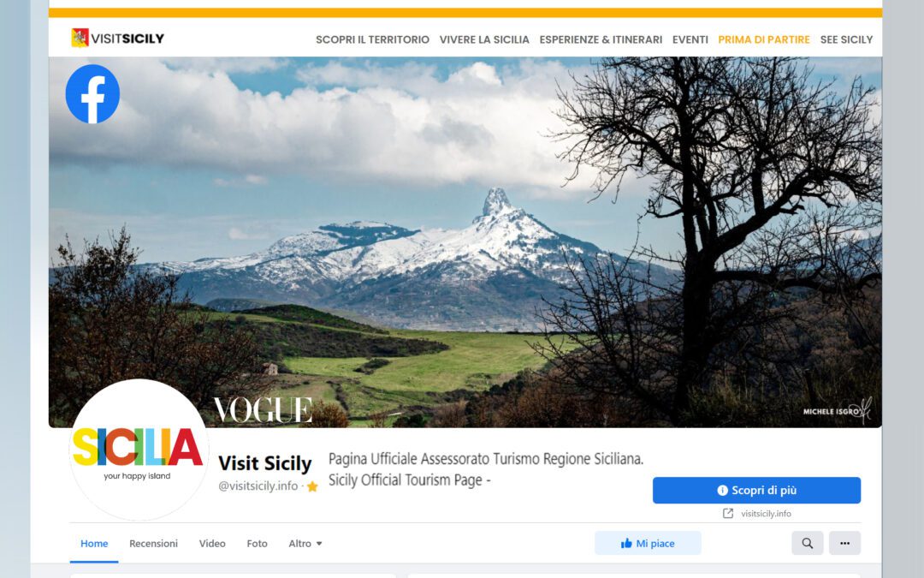Click the Facebook logo icon
This screenshot has height=578, width=924.
coord(92,94)
